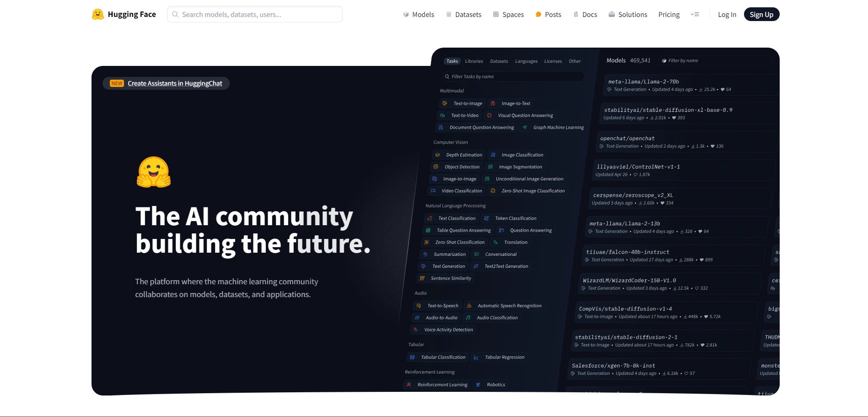Click 'cerspense/zeroscope_v2_XL' model card
The height and width of the screenshot is (417, 868).
click(x=681, y=199)
